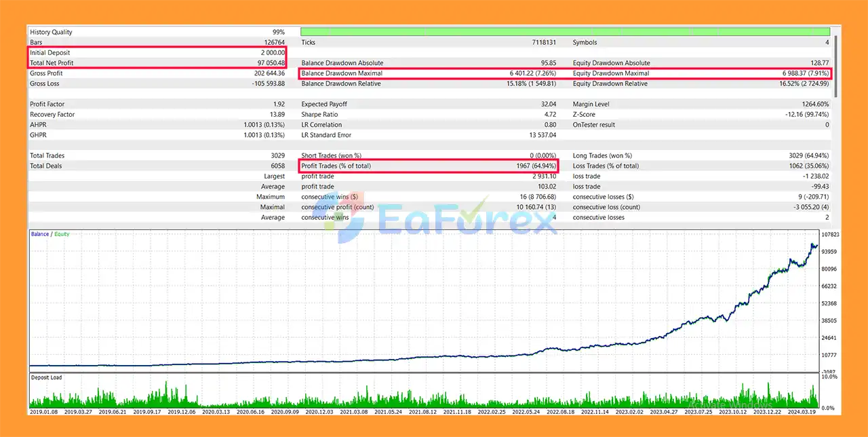Click the 2019.01.08 date axis label
The width and height of the screenshot is (868, 437).
pos(44,411)
